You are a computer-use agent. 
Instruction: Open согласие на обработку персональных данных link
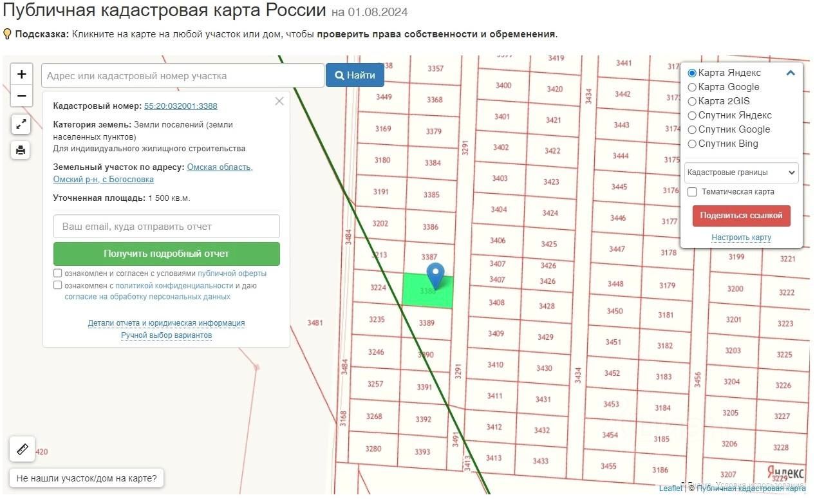147,297
